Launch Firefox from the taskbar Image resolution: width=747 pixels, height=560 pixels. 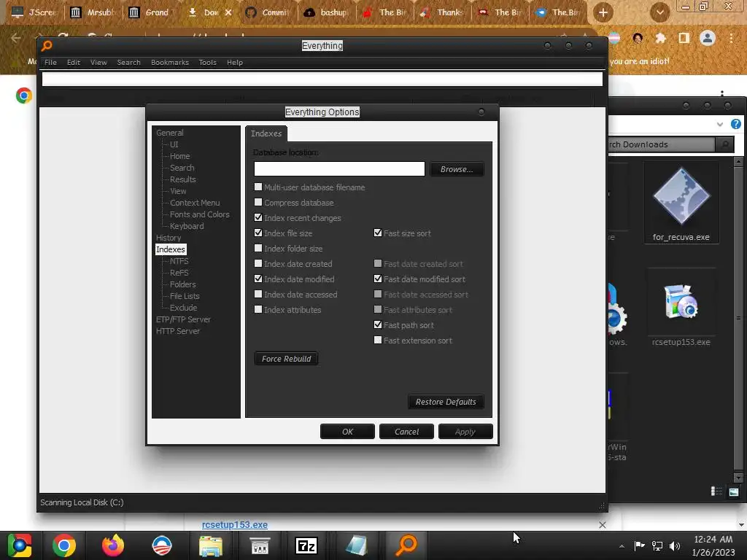(113, 545)
